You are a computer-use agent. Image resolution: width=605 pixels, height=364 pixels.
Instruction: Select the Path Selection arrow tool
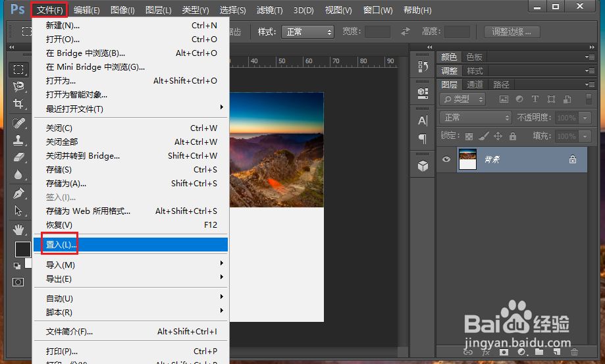coord(18,211)
